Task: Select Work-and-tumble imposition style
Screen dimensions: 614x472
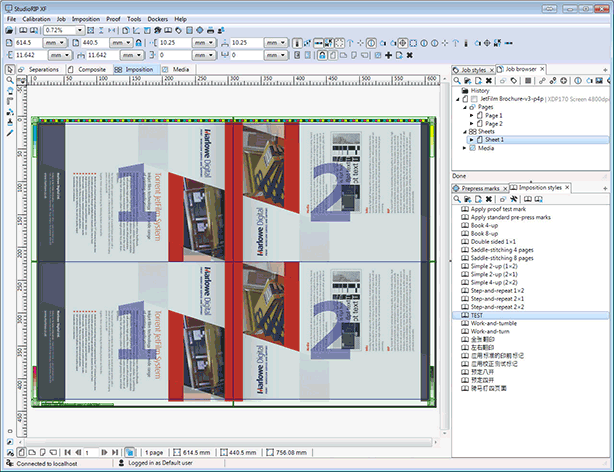Action: pos(493,324)
